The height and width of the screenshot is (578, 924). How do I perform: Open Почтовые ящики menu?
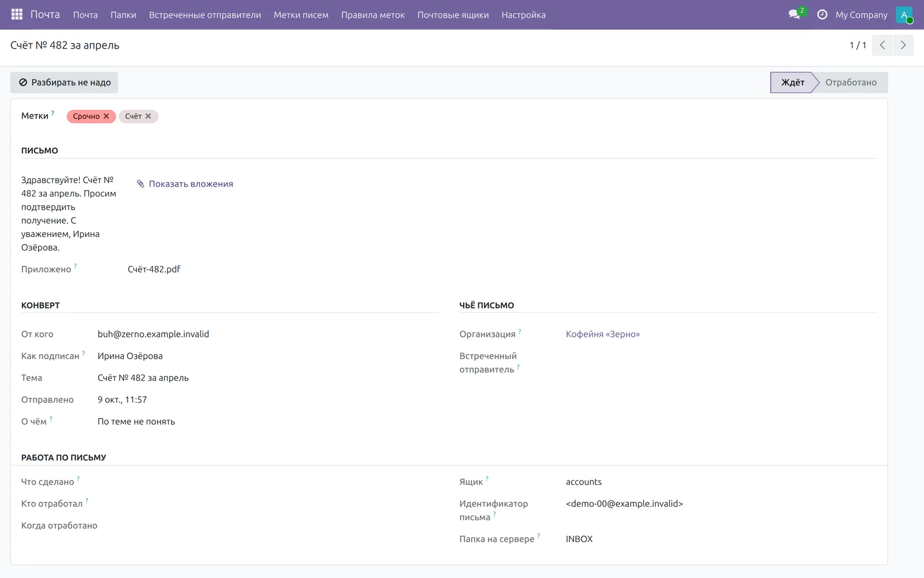point(453,15)
